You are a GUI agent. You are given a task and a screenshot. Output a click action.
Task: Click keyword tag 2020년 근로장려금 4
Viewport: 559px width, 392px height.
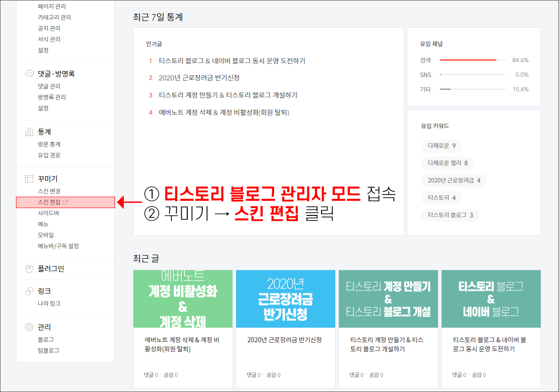pyautogui.click(x=454, y=181)
